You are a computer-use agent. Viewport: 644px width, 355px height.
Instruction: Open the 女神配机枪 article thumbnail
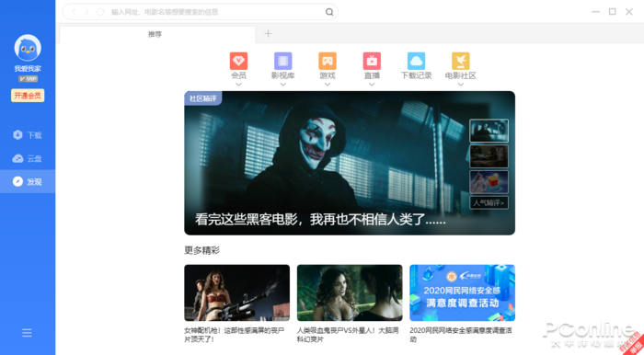(x=237, y=292)
